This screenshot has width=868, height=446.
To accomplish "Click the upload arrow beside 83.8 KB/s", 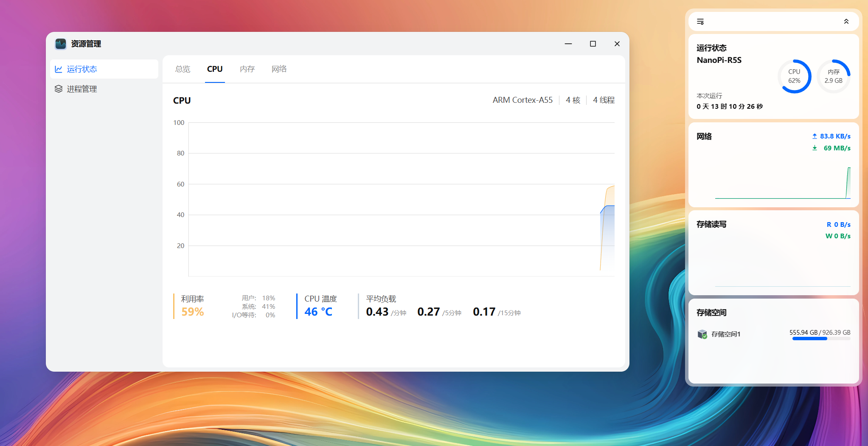I will [x=815, y=136].
